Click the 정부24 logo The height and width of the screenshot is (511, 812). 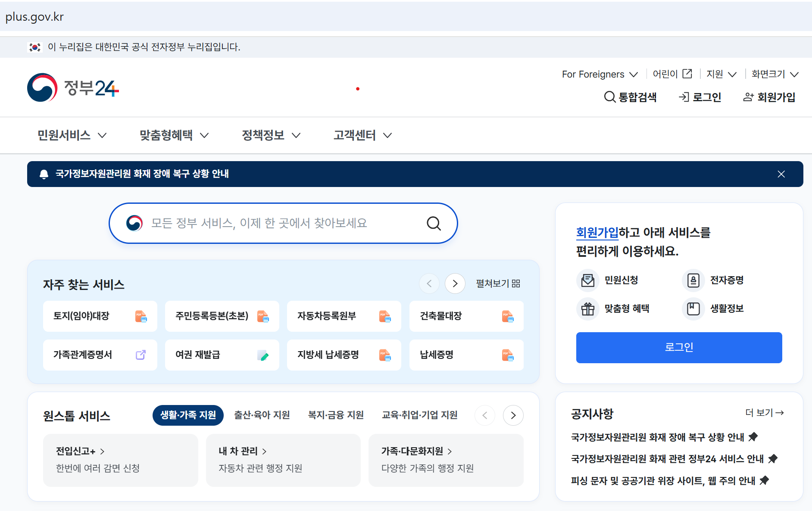click(x=73, y=88)
